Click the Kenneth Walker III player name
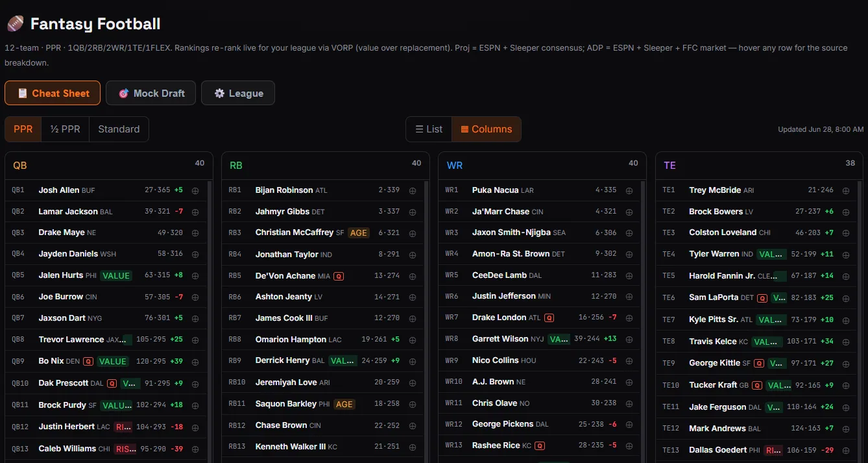Image resolution: width=868 pixels, height=463 pixels. (x=291, y=447)
